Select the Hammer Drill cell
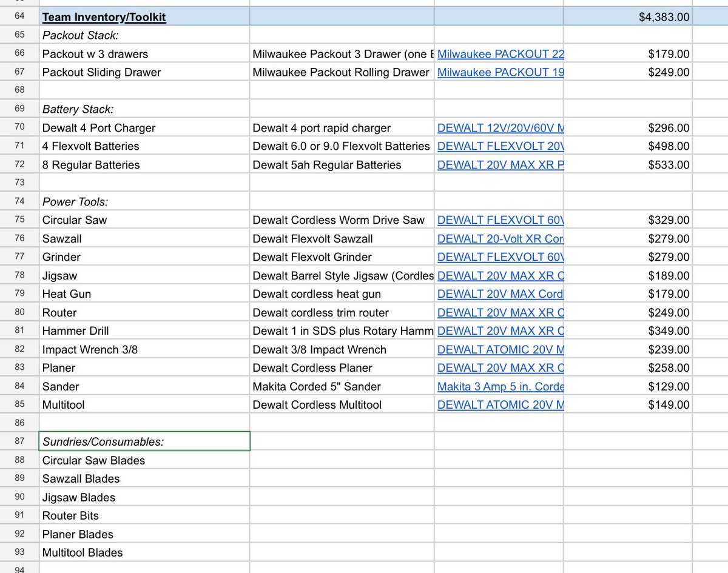This screenshot has width=728, height=573. click(x=144, y=331)
